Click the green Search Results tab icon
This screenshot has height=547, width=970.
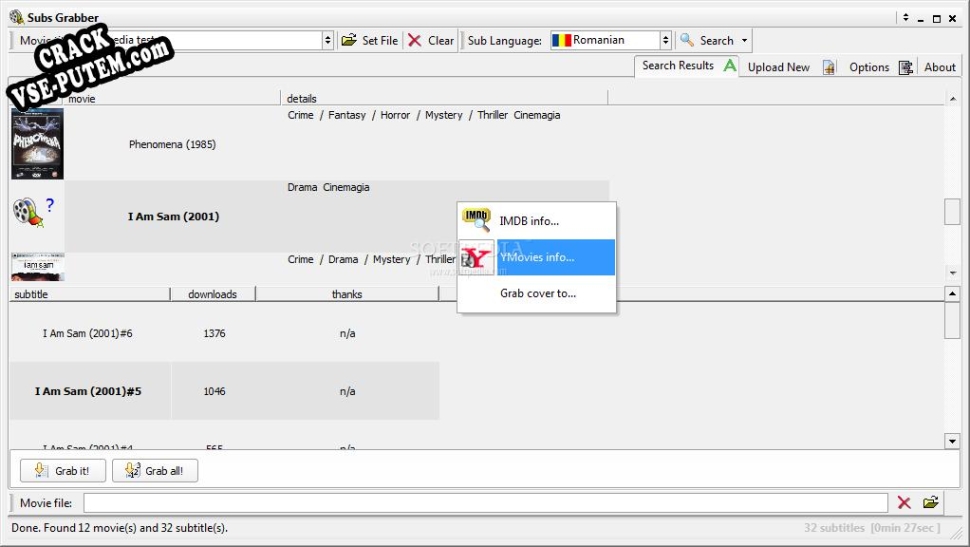point(730,65)
